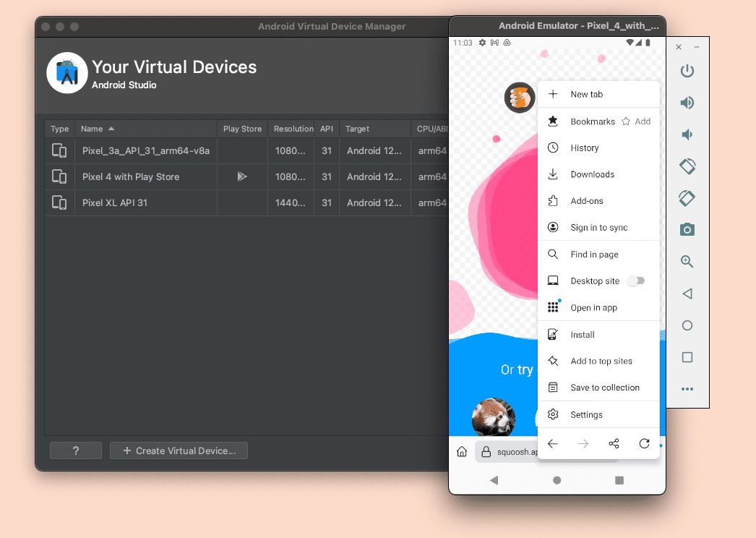Click the volume up icon
This screenshot has height=538, width=756.
(x=687, y=102)
